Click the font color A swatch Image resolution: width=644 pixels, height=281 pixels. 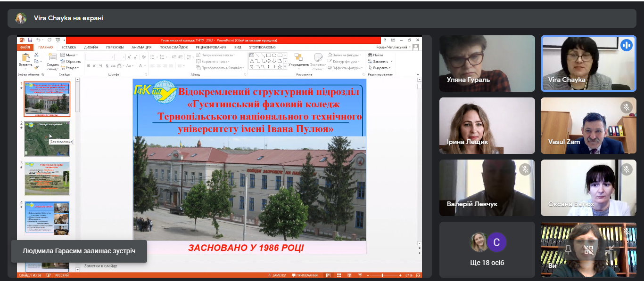(x=140, y=66)
